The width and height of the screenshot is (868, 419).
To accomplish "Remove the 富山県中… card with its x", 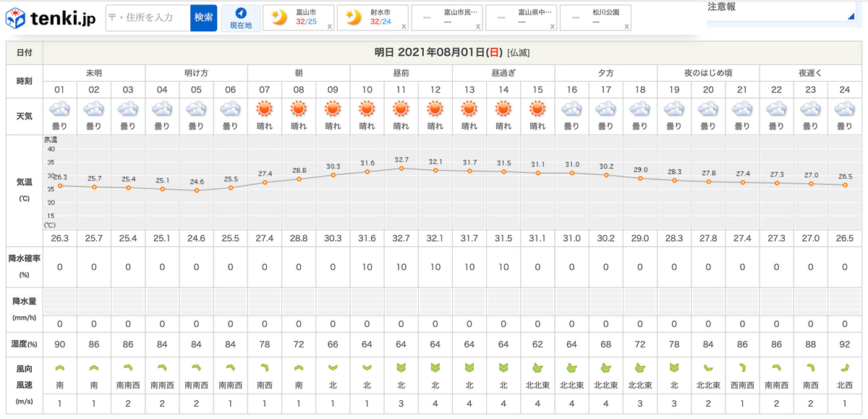I will [553, 27].
